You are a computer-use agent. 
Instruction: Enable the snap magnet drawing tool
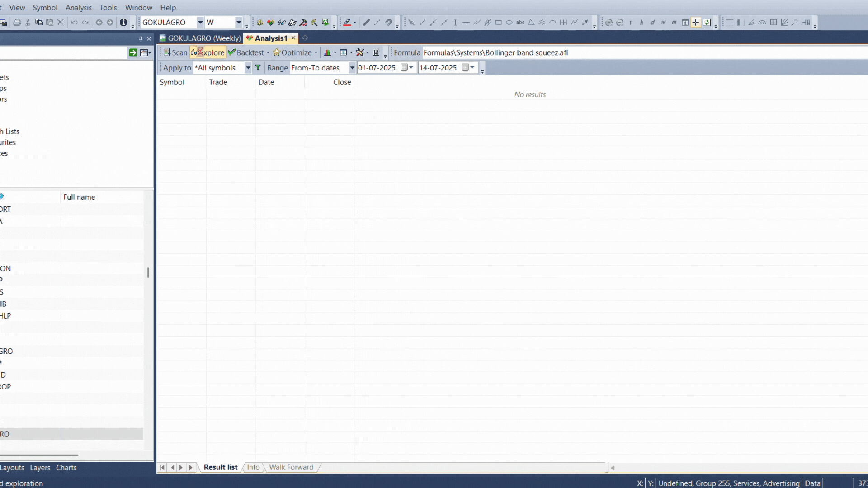pyautogui.click(x=388, y=22)
